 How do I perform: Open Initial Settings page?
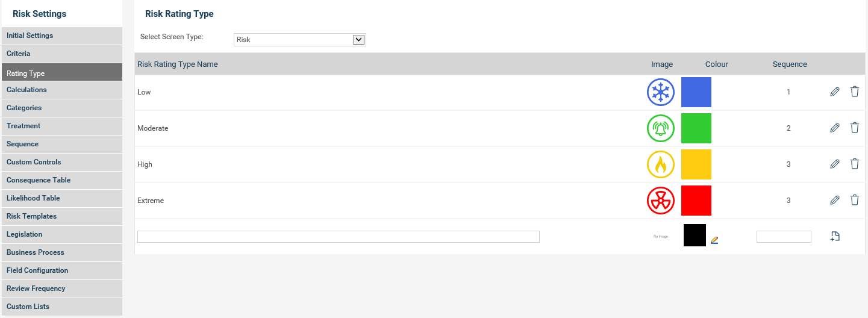(x=61, y=36)
